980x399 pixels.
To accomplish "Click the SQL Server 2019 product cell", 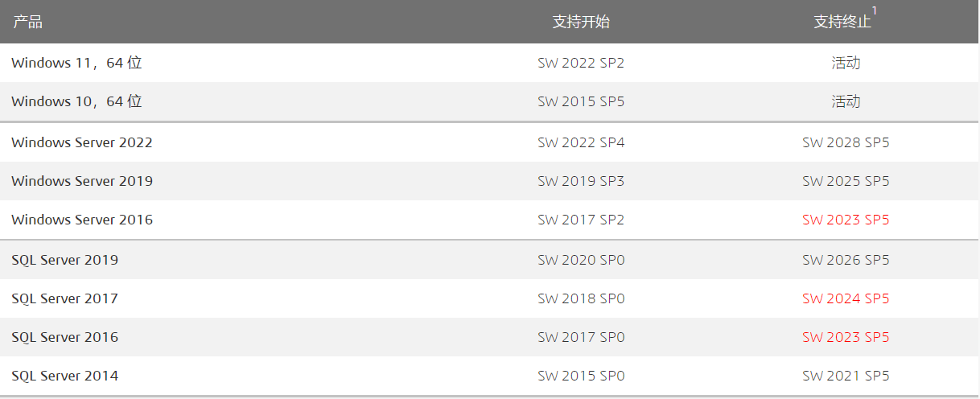I will 65,260.
